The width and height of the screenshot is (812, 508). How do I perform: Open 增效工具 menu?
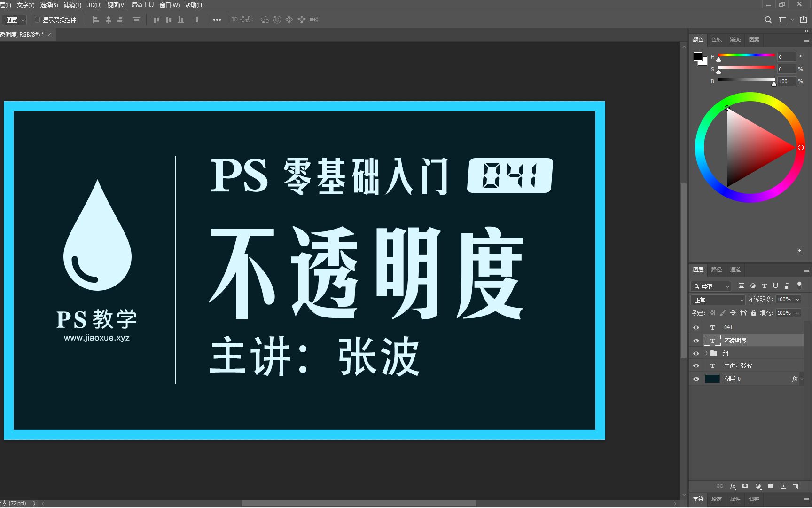click(142, 5)
